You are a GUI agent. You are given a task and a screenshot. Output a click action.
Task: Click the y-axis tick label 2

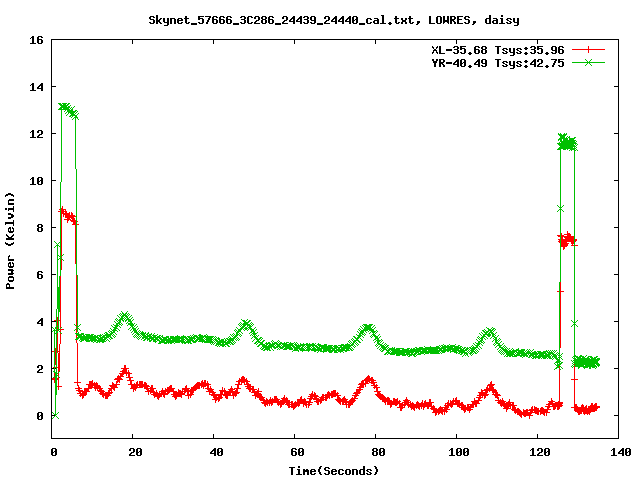point(40,369)
